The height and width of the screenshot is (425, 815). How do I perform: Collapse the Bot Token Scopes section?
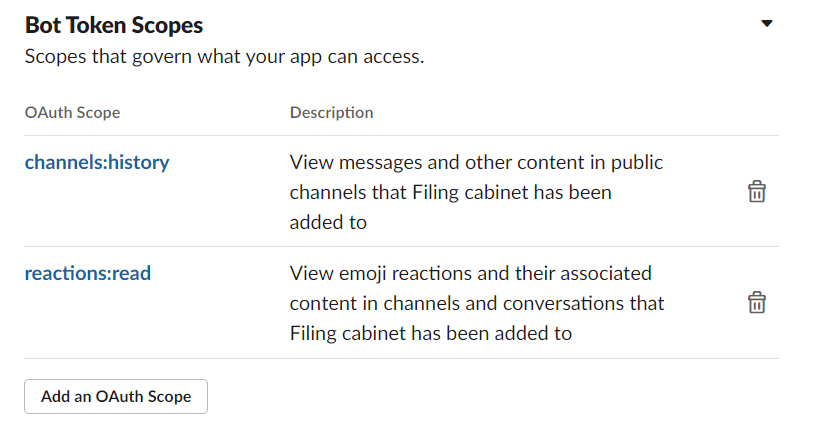(767, 23)
